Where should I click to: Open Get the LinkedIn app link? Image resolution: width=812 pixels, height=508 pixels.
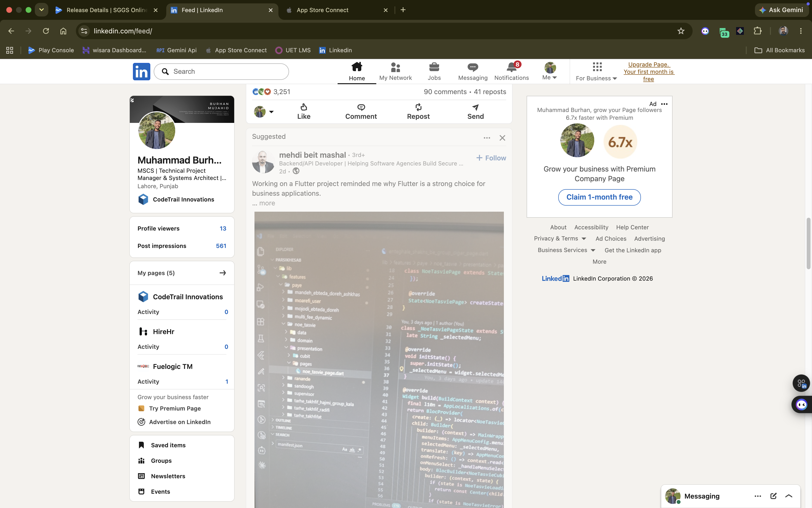pyautogui.click(x=632, y=250)
